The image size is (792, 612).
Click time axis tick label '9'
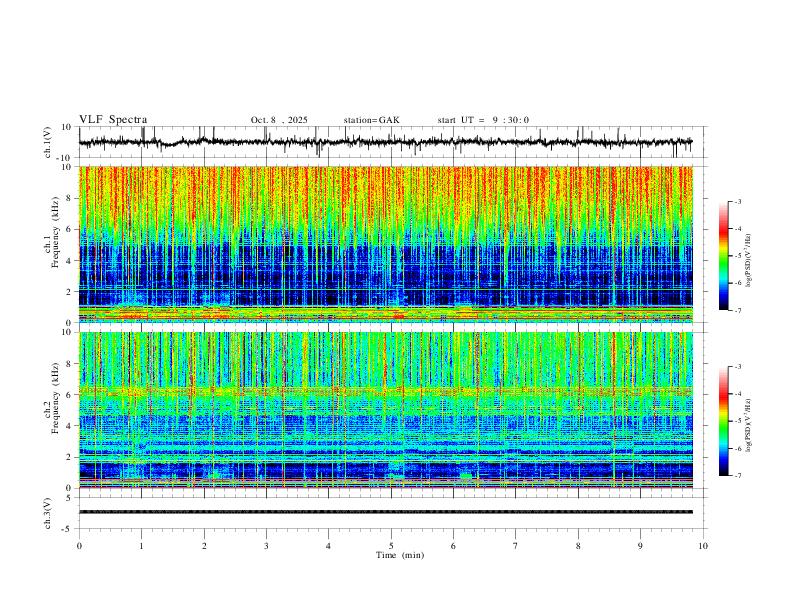pyautogui.click(x=640, y=546)
